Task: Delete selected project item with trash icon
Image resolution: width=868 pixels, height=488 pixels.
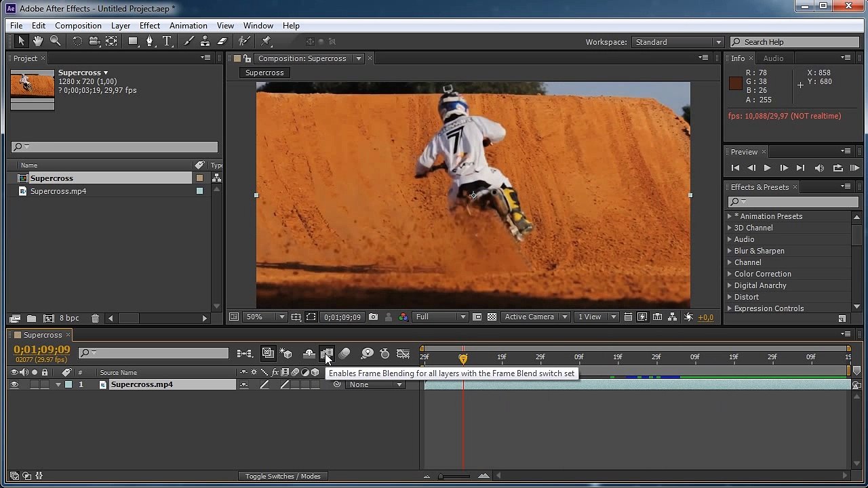Action: 95,319
